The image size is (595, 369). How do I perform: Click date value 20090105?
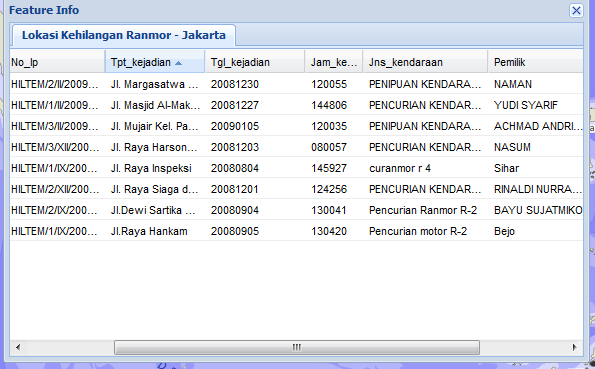(235, 126)
